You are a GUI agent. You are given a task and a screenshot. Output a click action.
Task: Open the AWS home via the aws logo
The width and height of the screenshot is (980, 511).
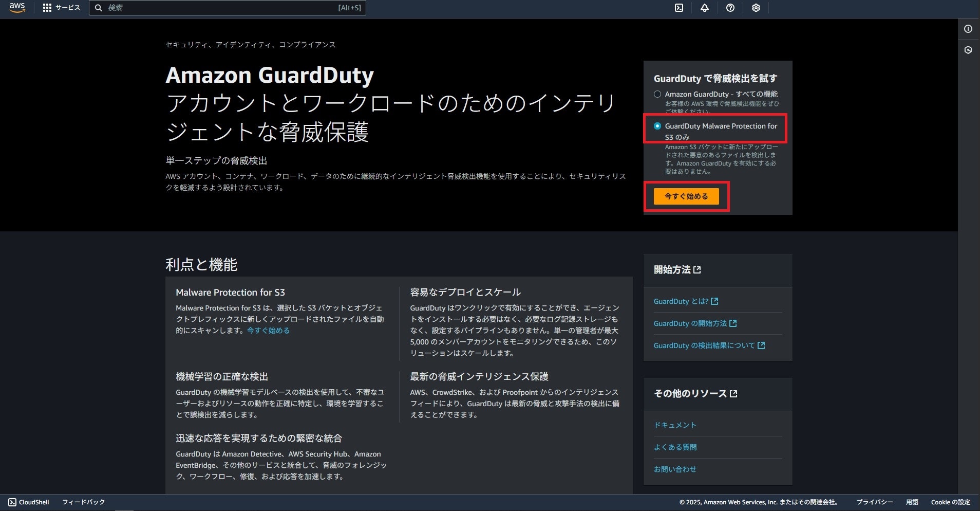coord(17,8)
